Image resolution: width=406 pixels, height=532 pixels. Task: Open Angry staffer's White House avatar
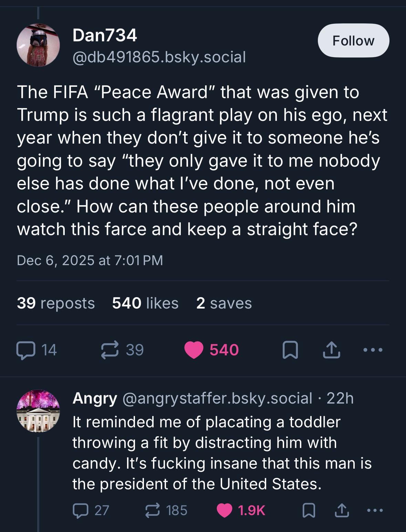coord(38,411)
